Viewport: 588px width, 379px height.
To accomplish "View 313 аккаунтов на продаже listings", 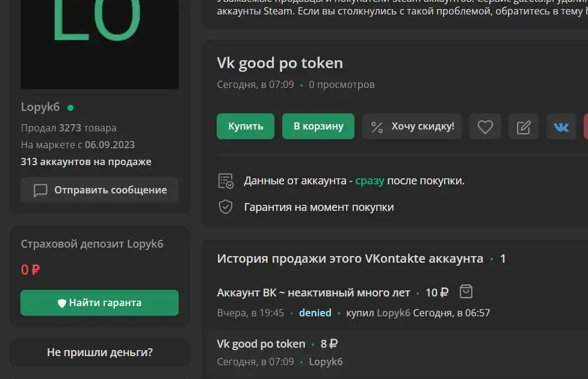I will pos(86,161).
